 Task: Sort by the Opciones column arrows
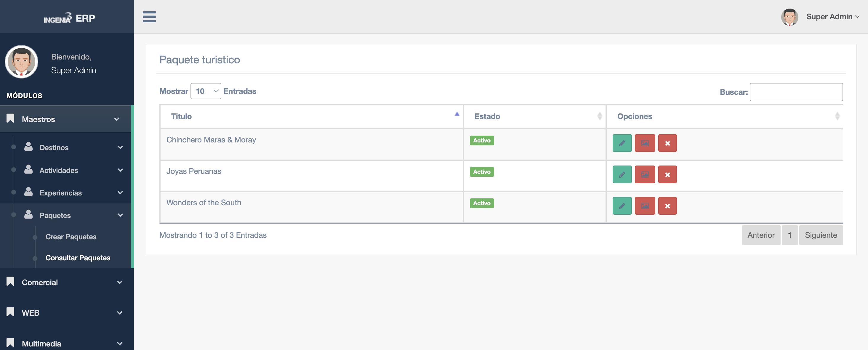837,116
